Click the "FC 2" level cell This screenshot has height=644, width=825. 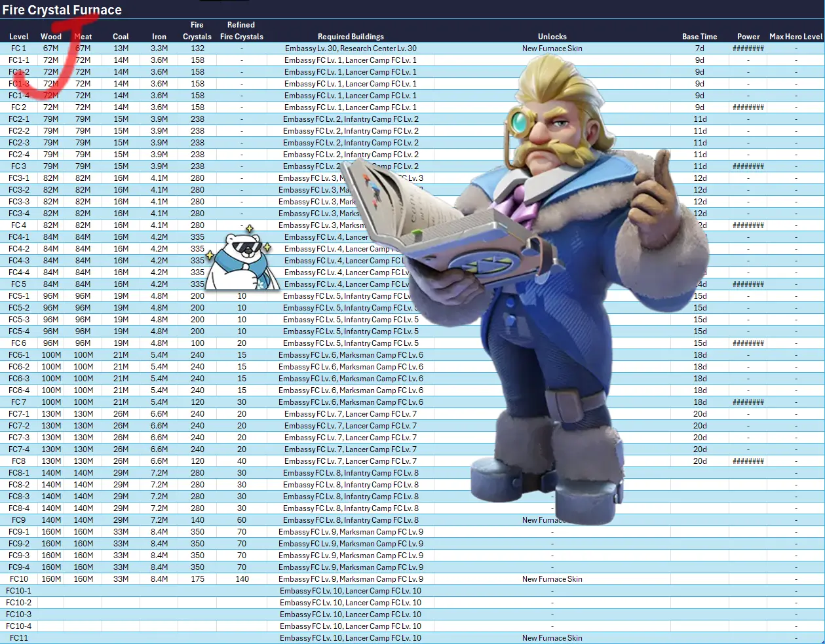pos(19,107)
